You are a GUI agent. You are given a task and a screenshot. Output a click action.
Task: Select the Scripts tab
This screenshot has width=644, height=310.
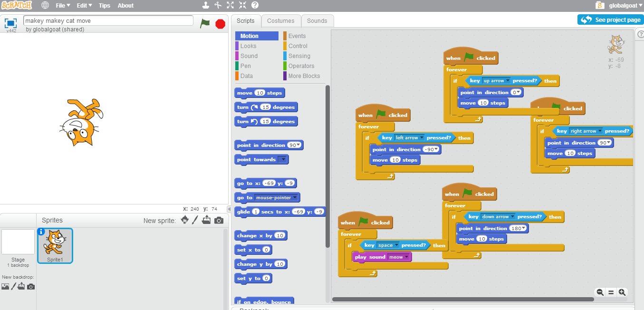pyautogui.click(x=246, y=21)
